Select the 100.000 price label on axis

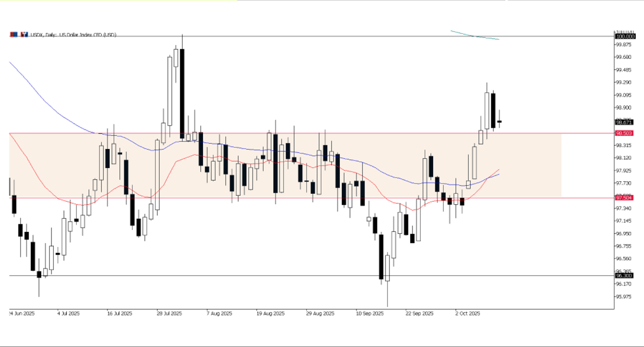pyautogui.click(x=625, y=36)
